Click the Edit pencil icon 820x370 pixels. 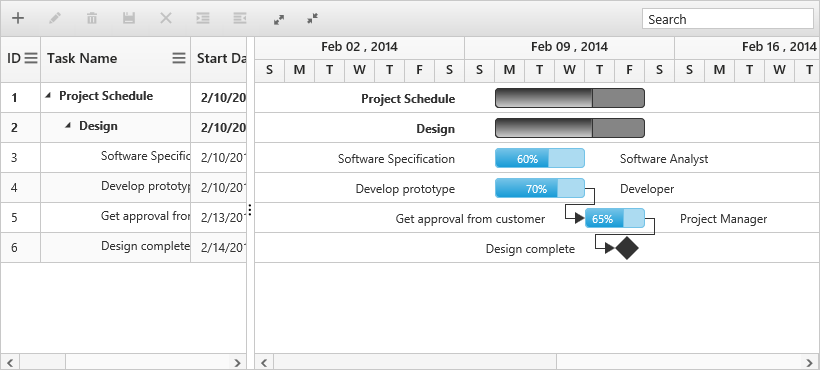(55, 18)
